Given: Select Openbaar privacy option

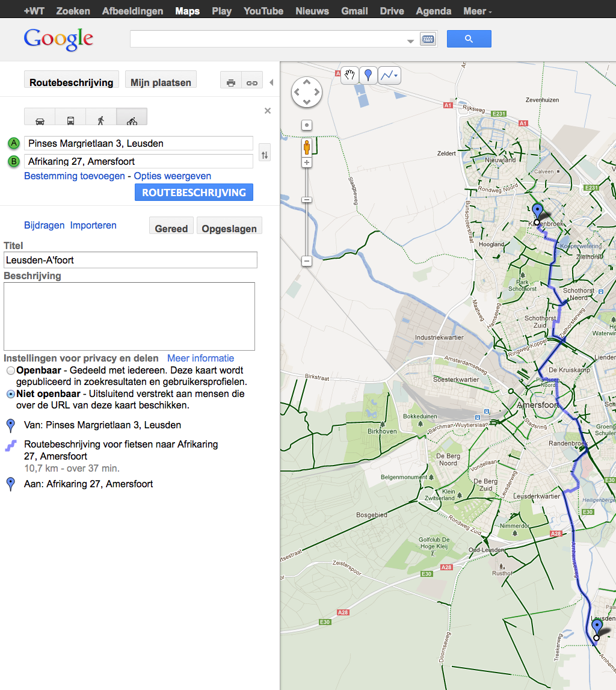Looking at the screenshot, I should pyautogui.click(x=10, y=371).
